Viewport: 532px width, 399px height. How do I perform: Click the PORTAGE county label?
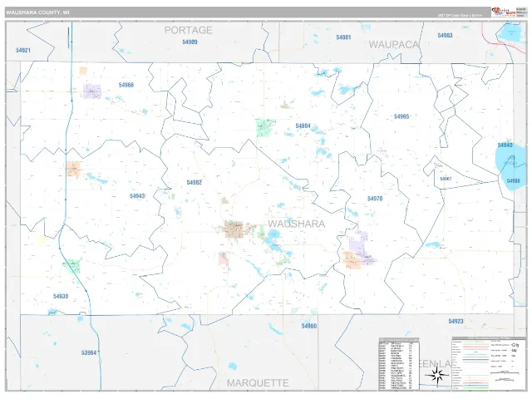click(x=189, y=30)
